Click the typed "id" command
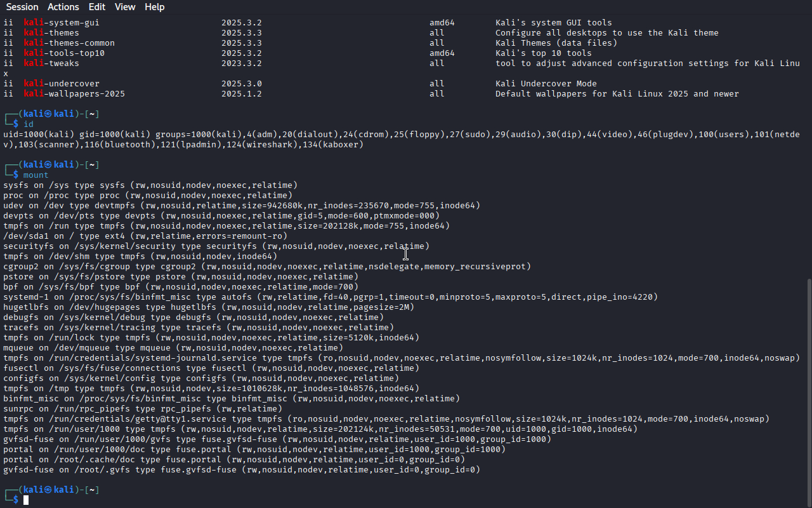 pos(29,124)
